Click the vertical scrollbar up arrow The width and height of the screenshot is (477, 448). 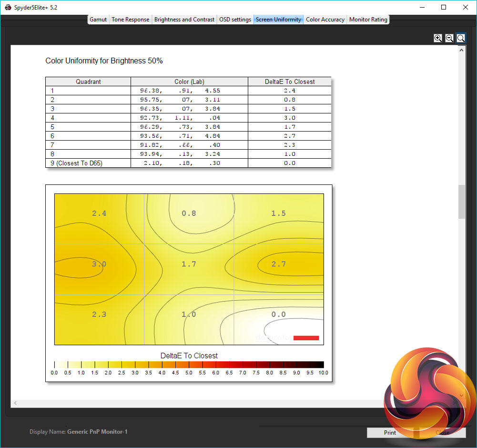click(x=461, y=50)
